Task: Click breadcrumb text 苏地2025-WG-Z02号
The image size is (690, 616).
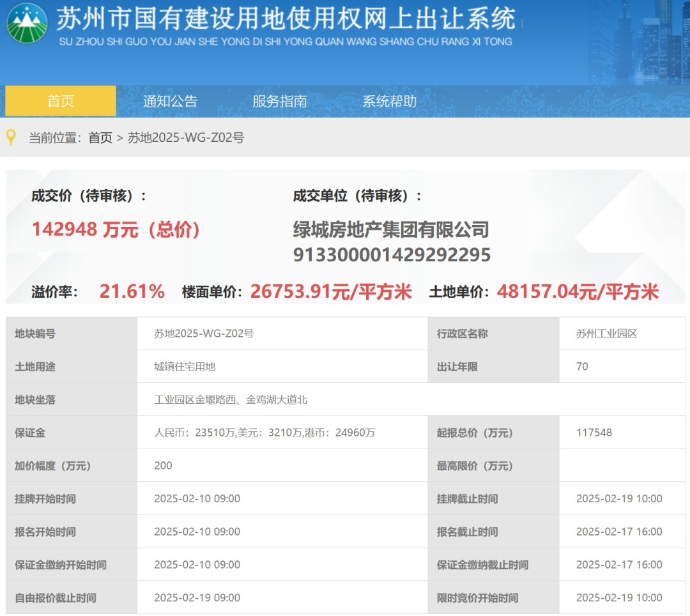Action: tap(186, 138)
